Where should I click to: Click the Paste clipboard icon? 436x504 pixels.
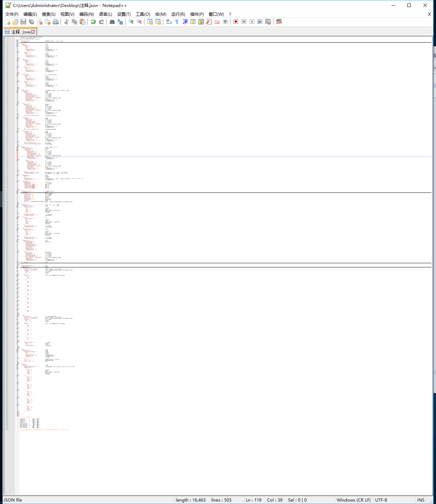tap(83, 22)
